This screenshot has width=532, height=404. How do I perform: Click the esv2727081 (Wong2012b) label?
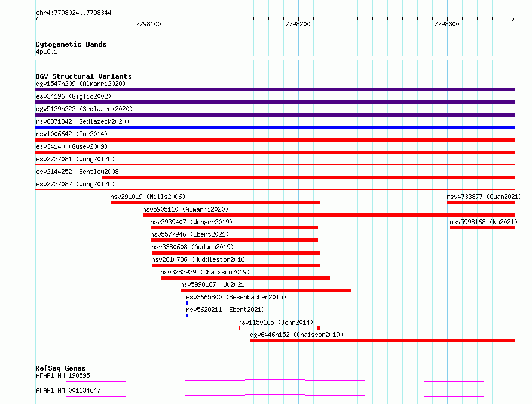(x=75, y=159)
